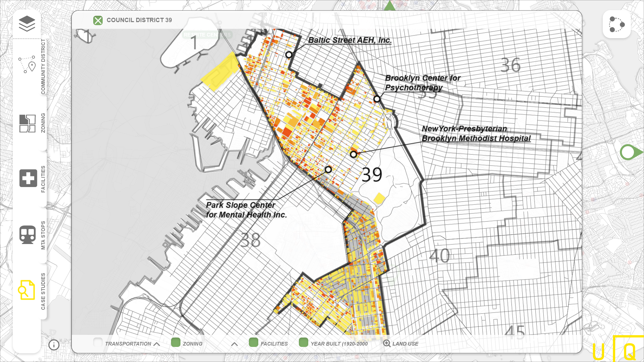Viewport: 644px width, 362px height.
Task: Select the Community District pin icon
Action: (x=27, y=64)
